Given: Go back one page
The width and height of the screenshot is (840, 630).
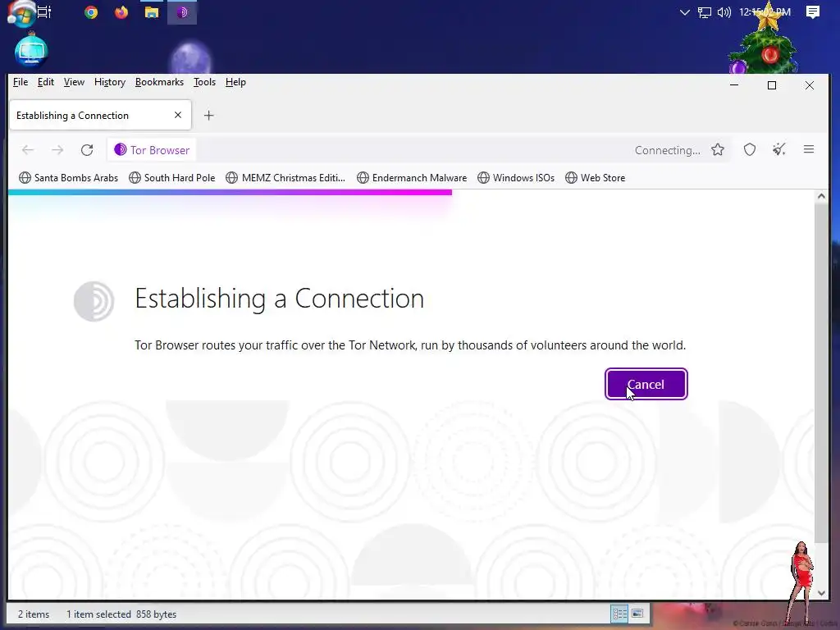Looking at the screenshot, I should coord(28,150).
